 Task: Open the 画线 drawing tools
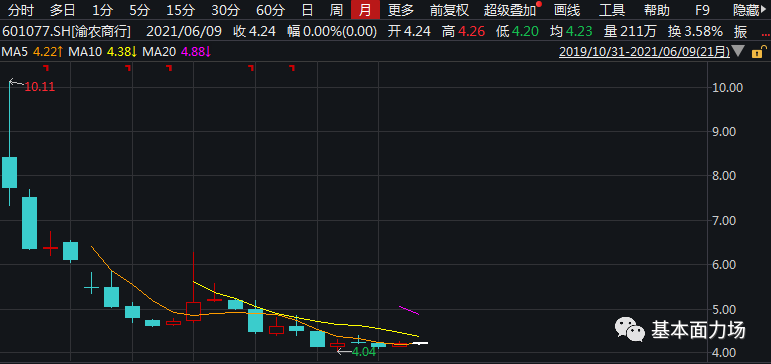coord(567,9)
